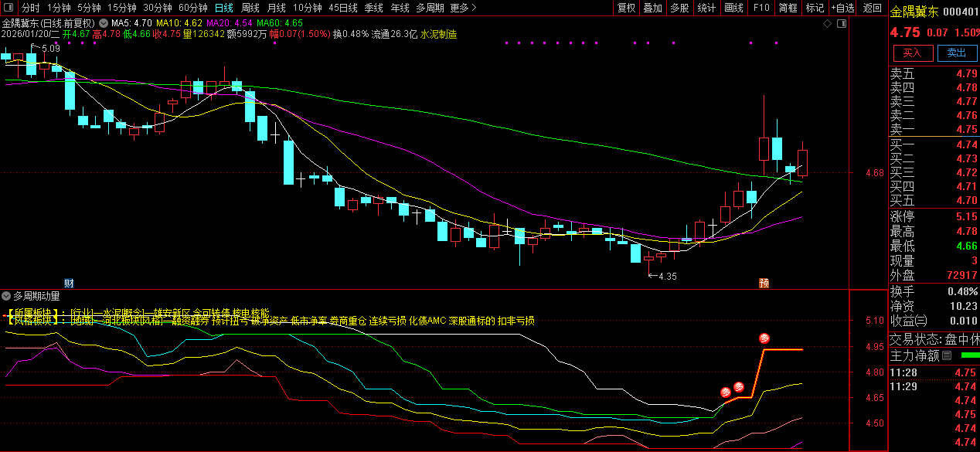Expand the 金隅冀东 indicator dropdown arrow
Viewport: 980px width, 452px height.
pyautogui.click(x=103, y=23)
